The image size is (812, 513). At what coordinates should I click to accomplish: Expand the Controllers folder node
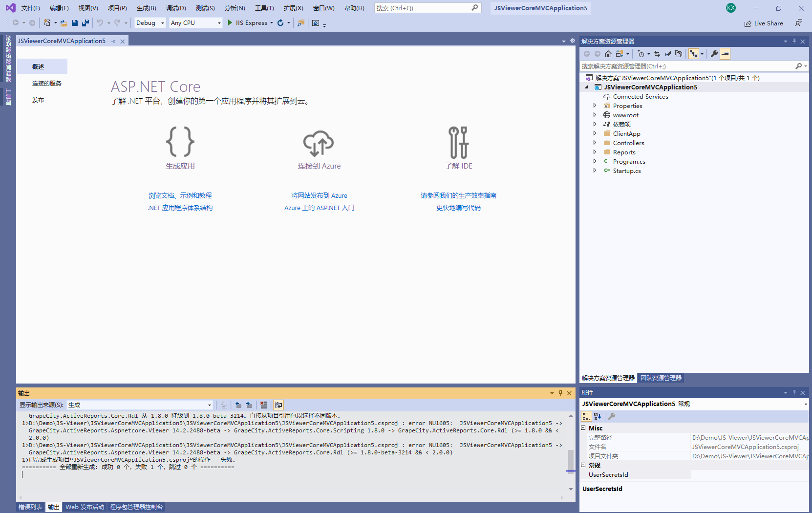pyautogui.click(x=595, y=143)
